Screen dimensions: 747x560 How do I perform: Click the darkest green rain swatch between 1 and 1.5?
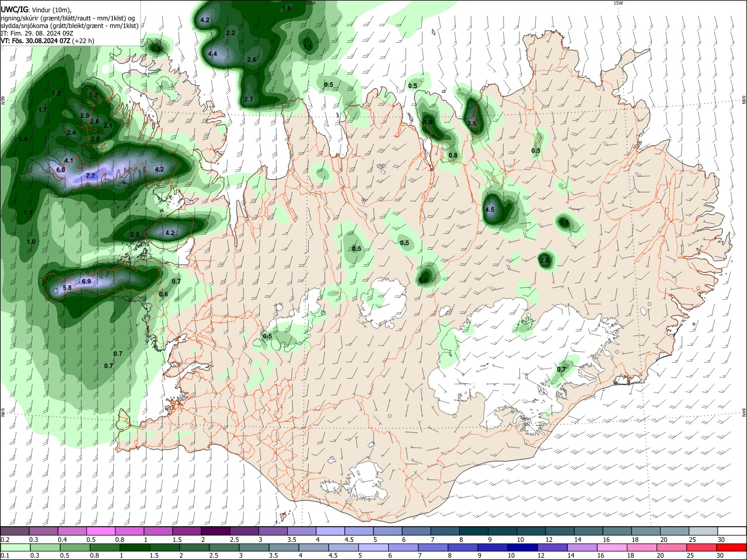tap(134, 548)
